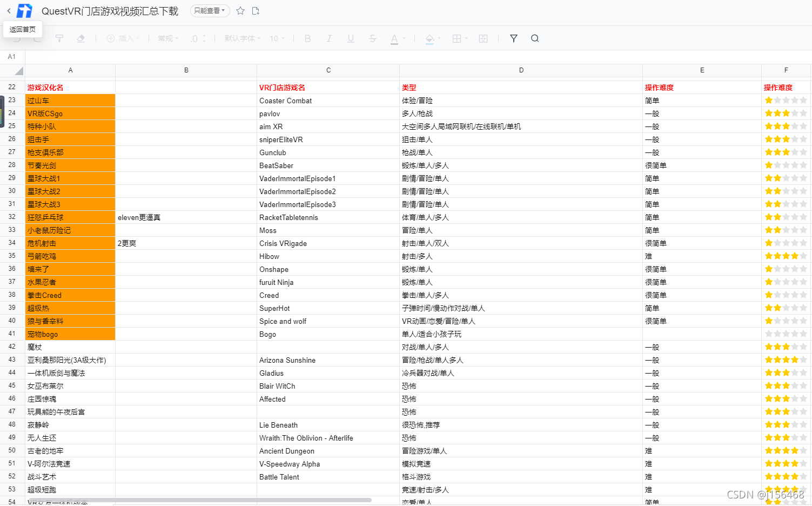
Task: Select column B header
Action: [186, 70]
